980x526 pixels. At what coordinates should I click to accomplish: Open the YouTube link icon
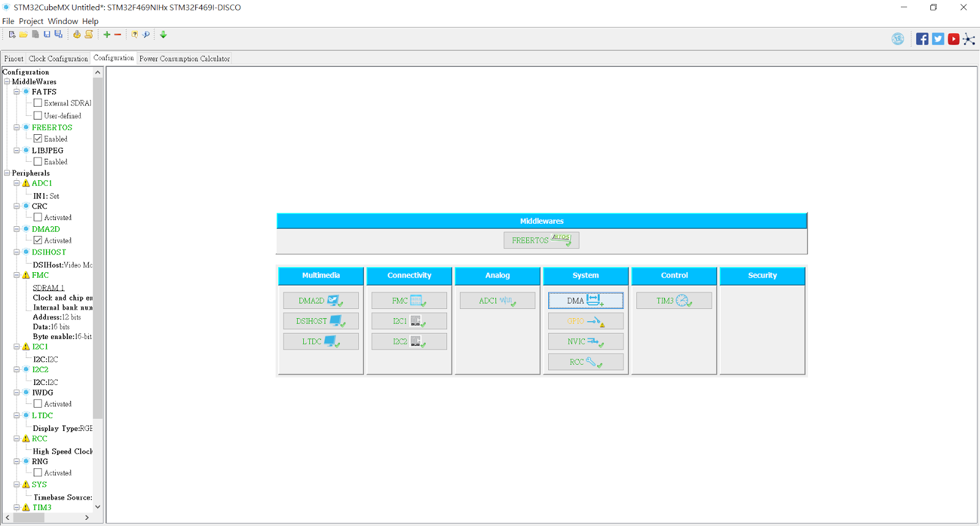[954, 39]
